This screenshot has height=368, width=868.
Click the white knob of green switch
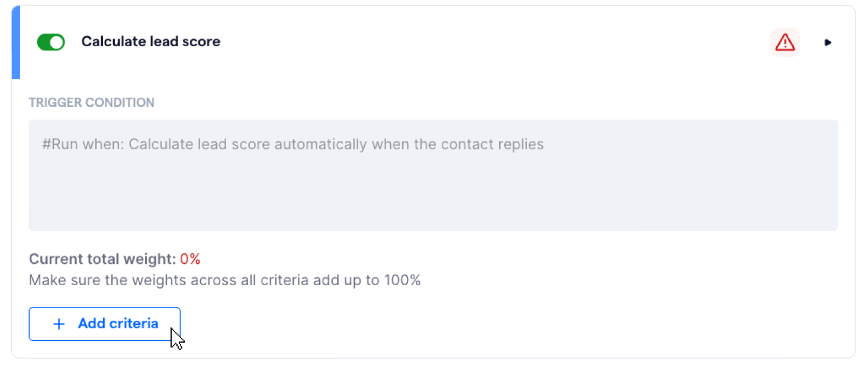pos(57,42)
